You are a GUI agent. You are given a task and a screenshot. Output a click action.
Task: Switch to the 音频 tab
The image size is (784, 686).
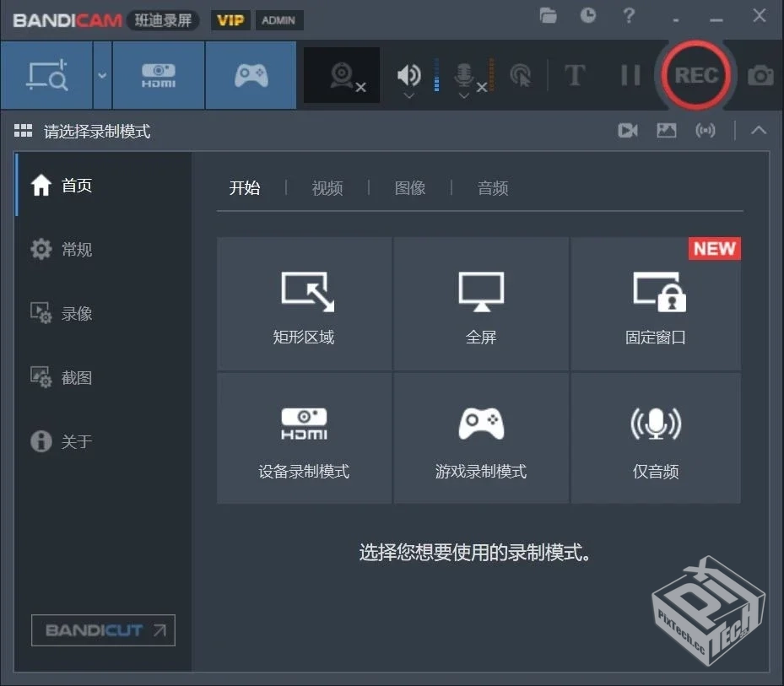(x=493, y=187)
